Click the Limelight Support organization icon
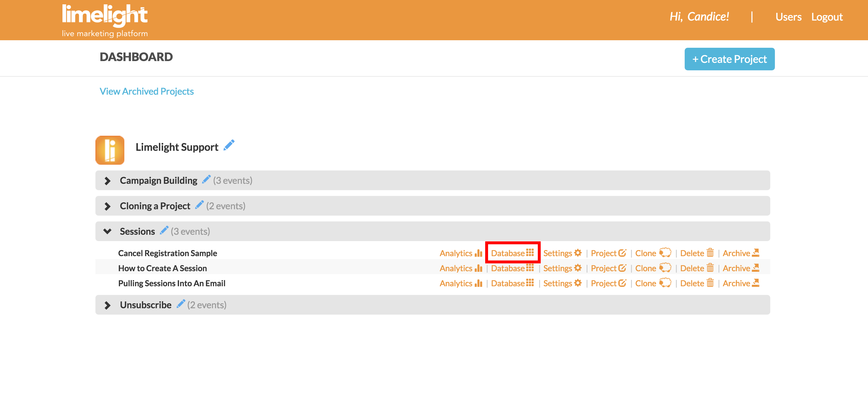The height and width of the screenshot is (400, 868). tap(110, 150)
